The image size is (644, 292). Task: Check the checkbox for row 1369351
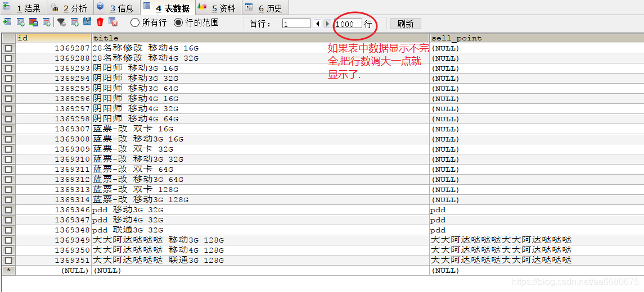click(8, 261)
